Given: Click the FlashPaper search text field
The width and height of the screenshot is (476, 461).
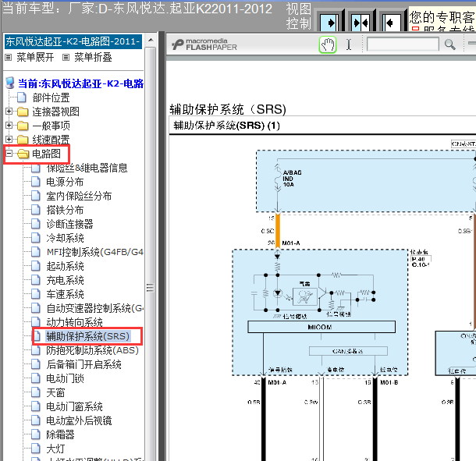Looking at the screenshot, I should click(403, 44).
